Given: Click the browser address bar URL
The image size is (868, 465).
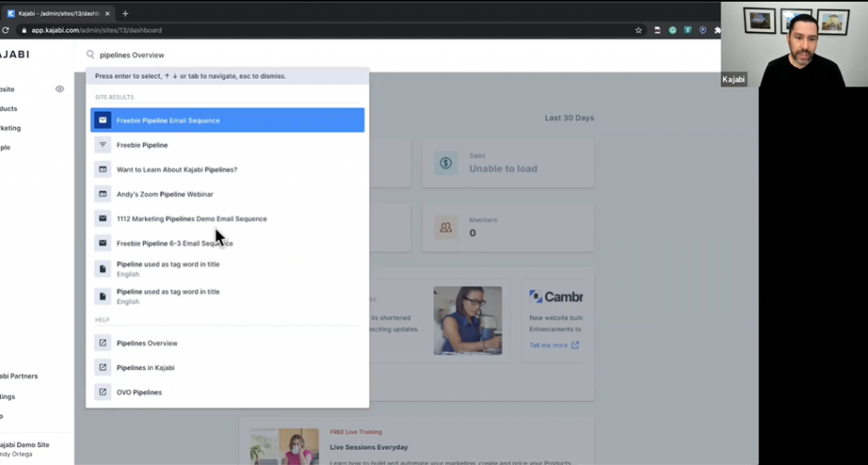Looking at the screenshot, I should 97,30.
